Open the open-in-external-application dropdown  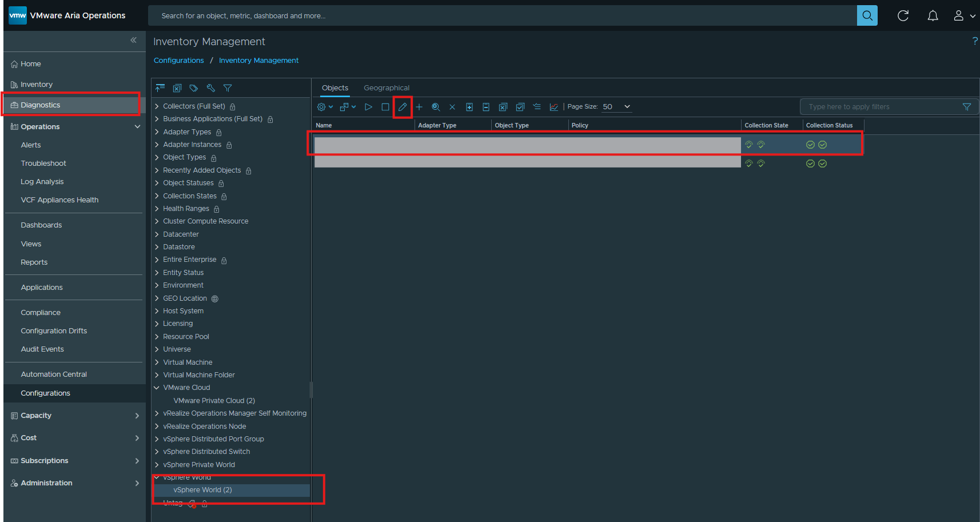pyautogui.click(x=348, y=107)
